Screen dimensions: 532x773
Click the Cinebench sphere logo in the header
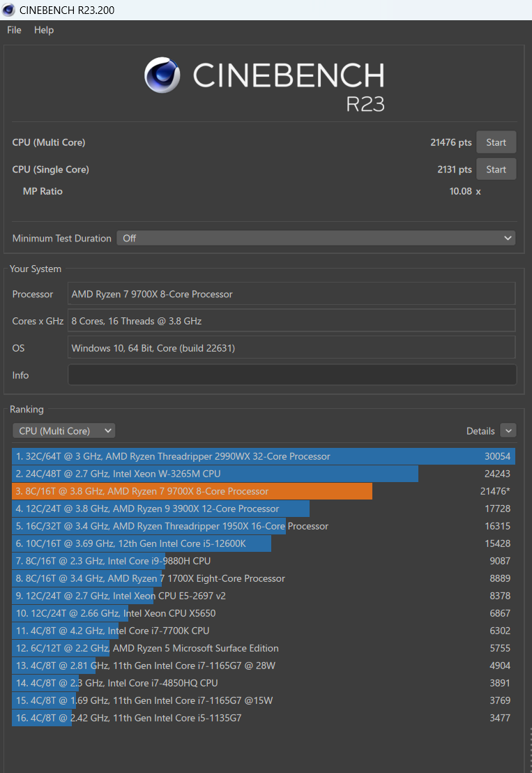162,75
